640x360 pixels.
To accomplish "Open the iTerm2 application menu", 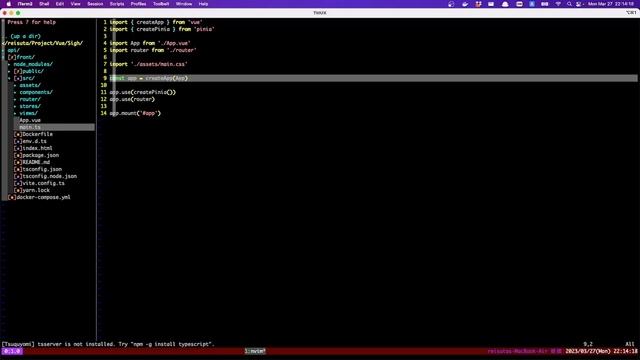I will [25, 4].
